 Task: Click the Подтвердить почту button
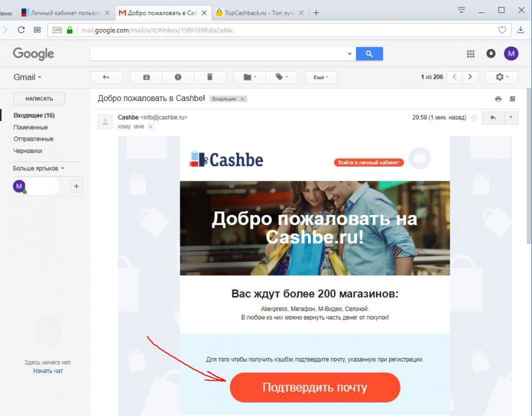(315, 388)
